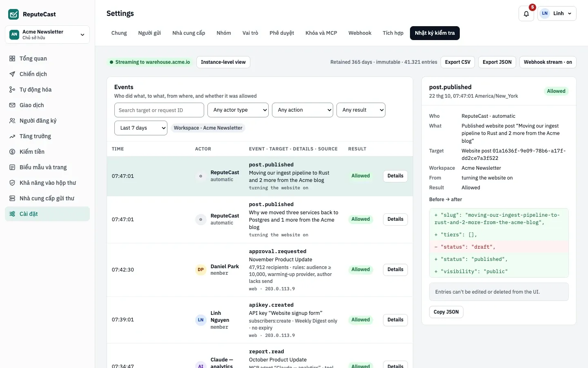Click the Kiếm tiền dollar icon
The height and width of the screenshot is (368, 588).
(12, 152)
